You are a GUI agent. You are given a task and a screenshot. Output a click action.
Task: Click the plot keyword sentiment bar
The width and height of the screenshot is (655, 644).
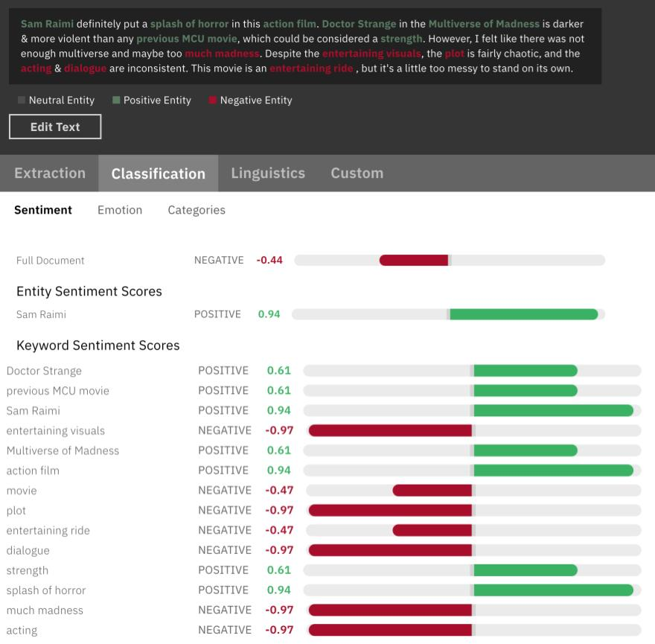472,510
